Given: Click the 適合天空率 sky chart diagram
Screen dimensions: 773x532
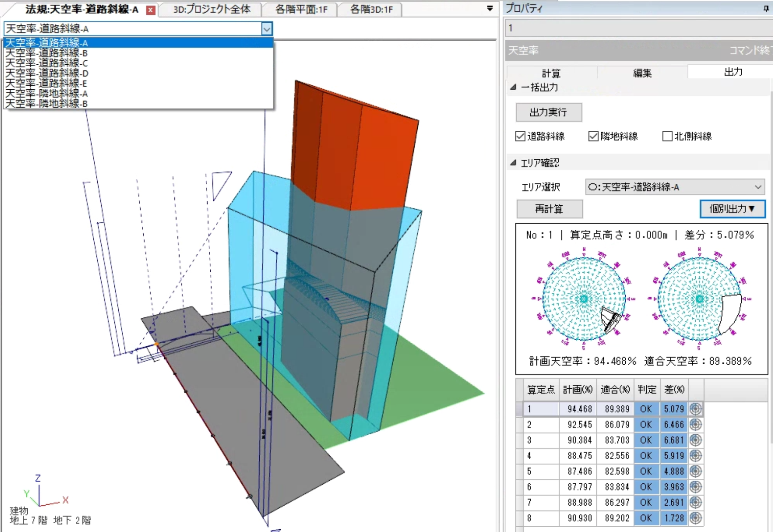Looking at the screenshot, I should pos(699,299).
